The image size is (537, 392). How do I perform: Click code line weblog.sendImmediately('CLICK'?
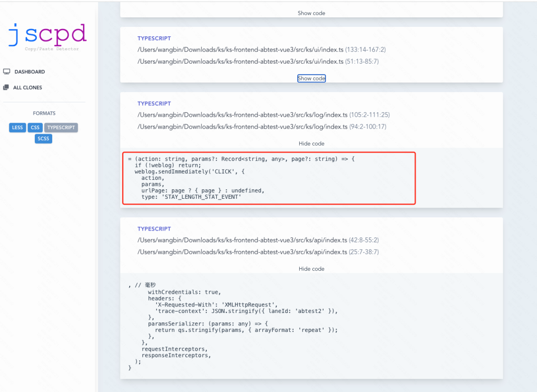[189, 171]
